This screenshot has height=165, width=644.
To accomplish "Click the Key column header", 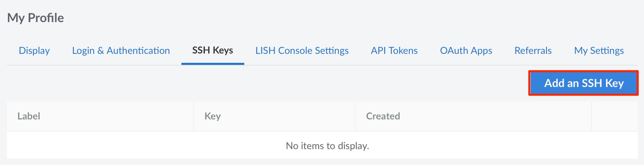I will pyautogui.click(x=212, y=116).
